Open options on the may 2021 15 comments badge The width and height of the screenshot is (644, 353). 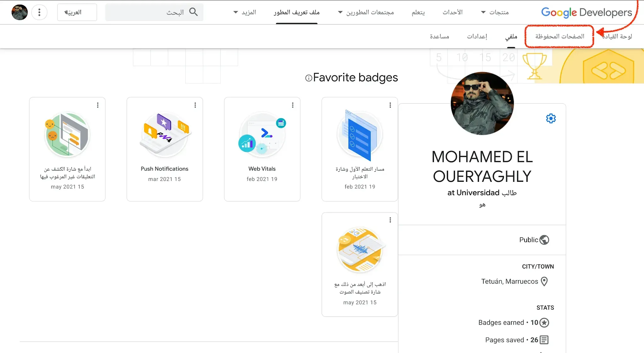tap(98, 105)
